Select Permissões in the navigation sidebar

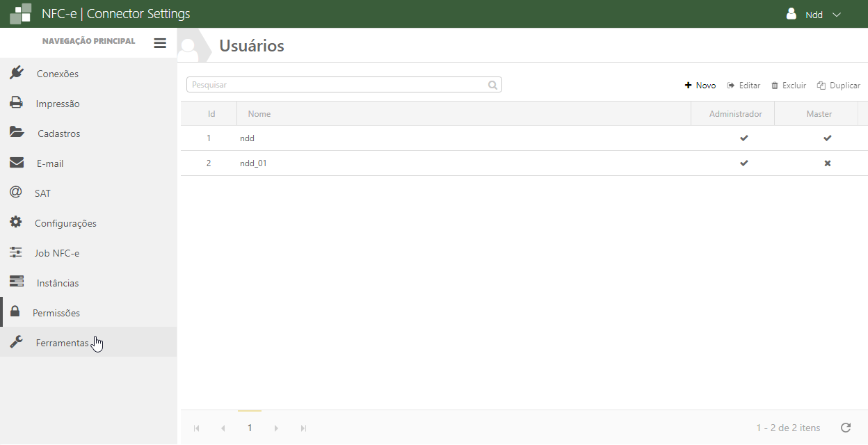(56, 313)
